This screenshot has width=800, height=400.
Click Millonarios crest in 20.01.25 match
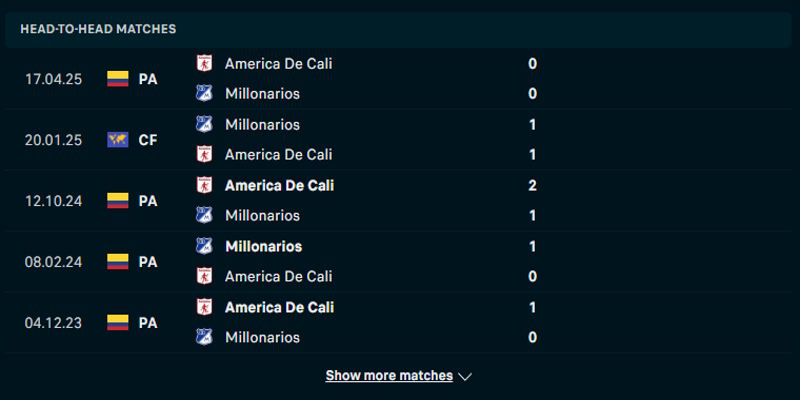[204, 124]
